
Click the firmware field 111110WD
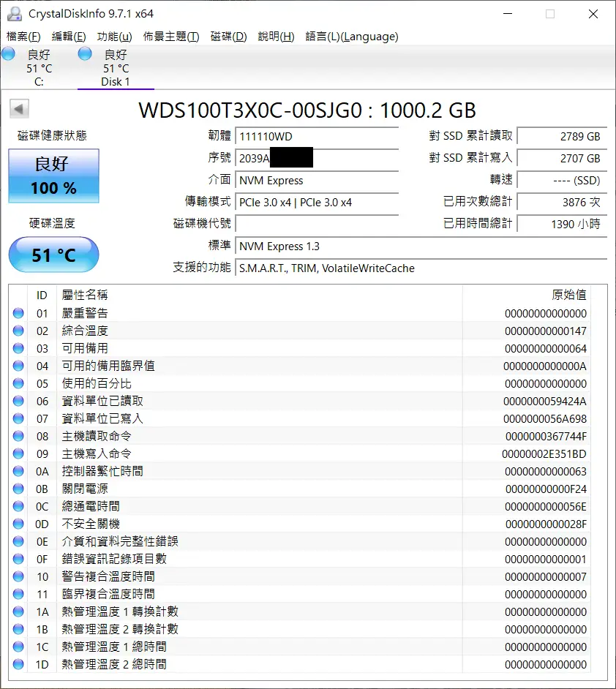click(317, 136)
